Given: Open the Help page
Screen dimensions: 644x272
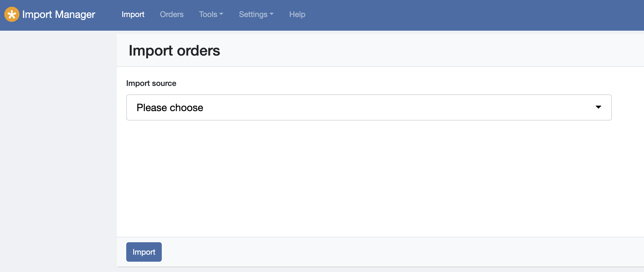Looking at the screenshot, I should [x=297, y=14].
